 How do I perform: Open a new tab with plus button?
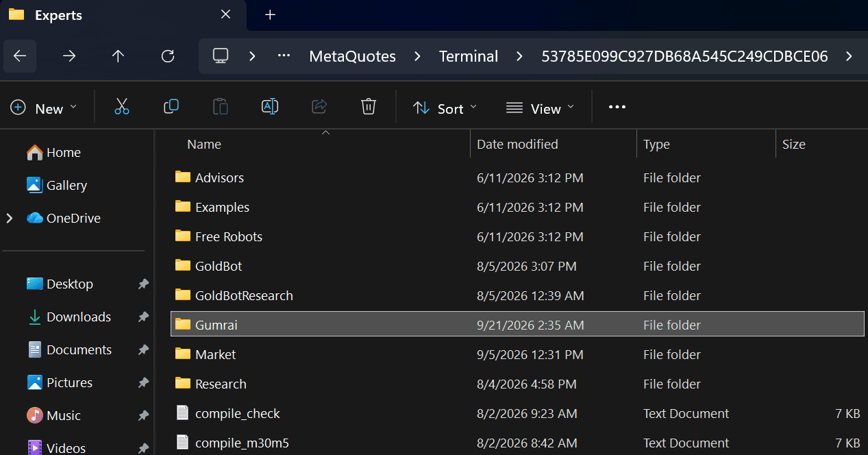[x=270, y=15]
